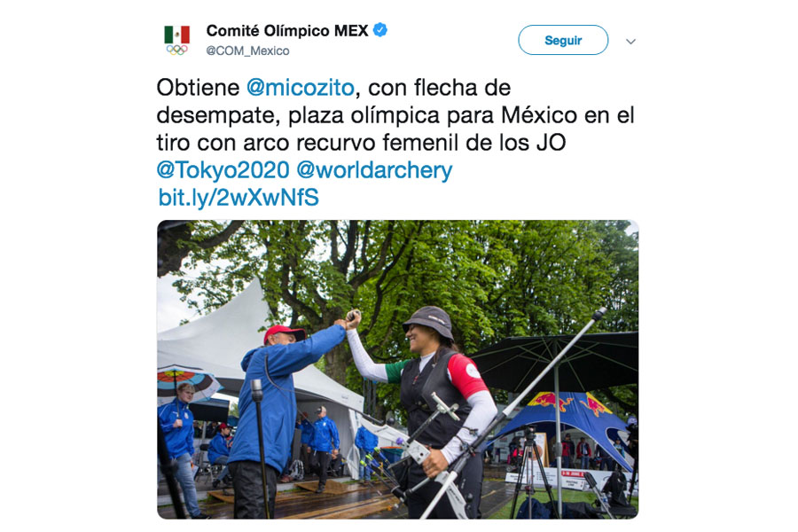The image size is (798, 532).
Task: Click the tweet text to view details
Action: click(395, 115)
